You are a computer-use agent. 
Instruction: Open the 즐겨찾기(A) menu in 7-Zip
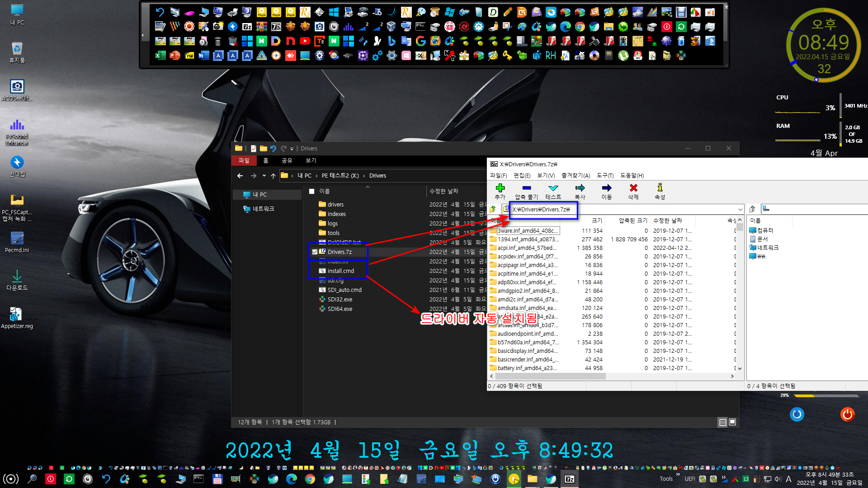coord(576,175)
